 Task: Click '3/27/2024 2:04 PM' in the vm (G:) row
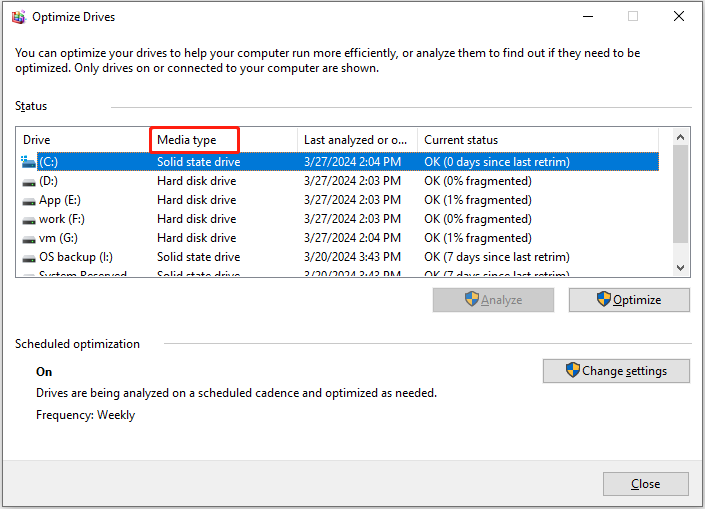coord(352,238)
